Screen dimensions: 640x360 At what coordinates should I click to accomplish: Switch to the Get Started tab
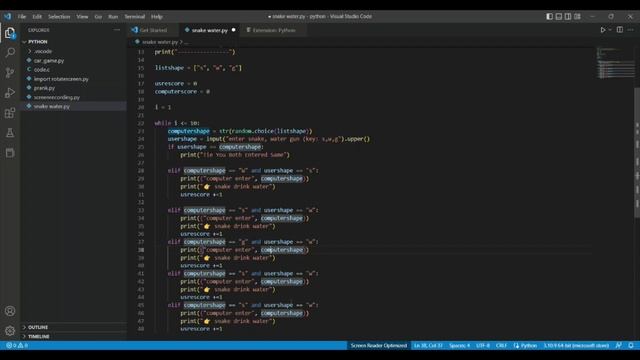click(153, 30)
